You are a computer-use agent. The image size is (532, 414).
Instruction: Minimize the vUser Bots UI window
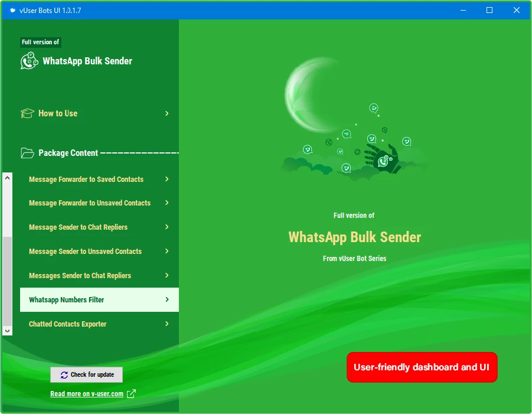(x=463, y=10)
